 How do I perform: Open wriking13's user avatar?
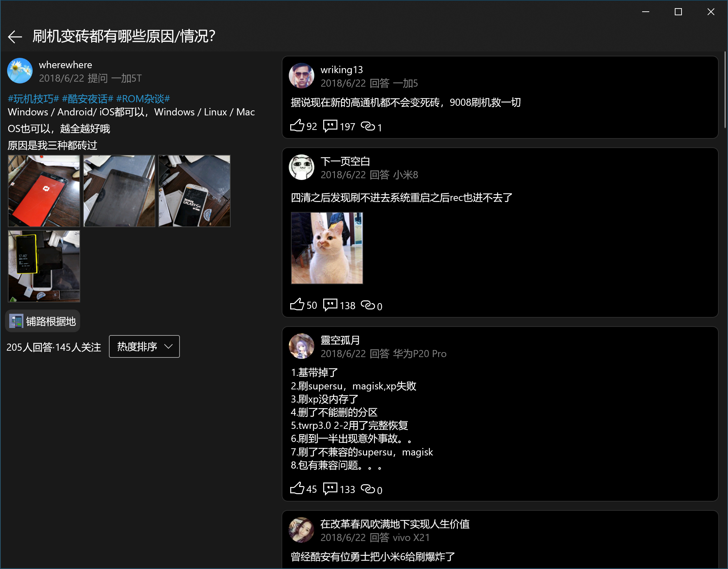click(x=302, y=76)
